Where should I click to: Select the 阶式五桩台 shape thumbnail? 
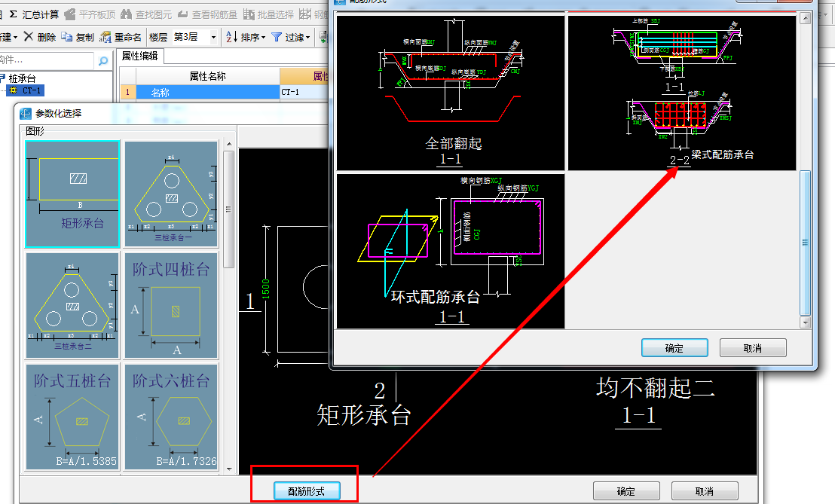tap(72, 417)
